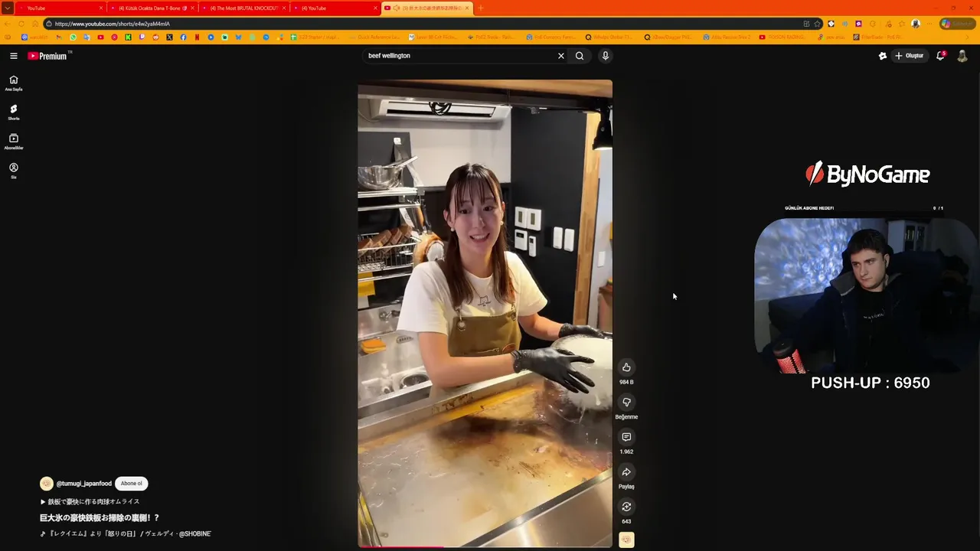
Task: Open the browser profile avatar
Action: point(915,24)
